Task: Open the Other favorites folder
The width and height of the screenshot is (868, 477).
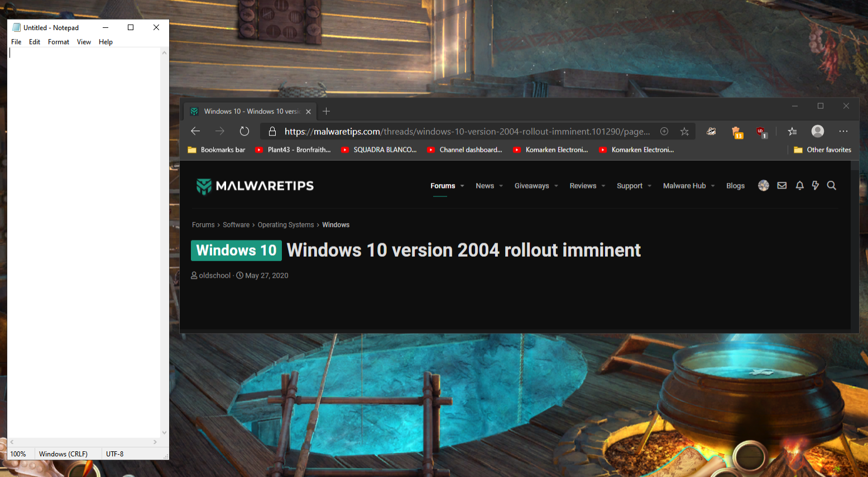Action: point(823,150)
